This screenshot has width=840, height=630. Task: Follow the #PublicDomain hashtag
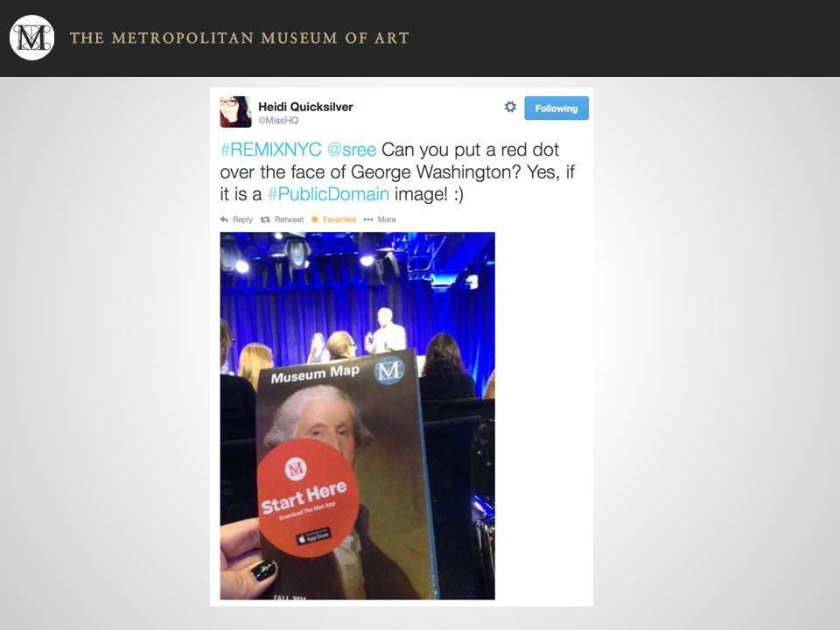click(x=328, y=194)
